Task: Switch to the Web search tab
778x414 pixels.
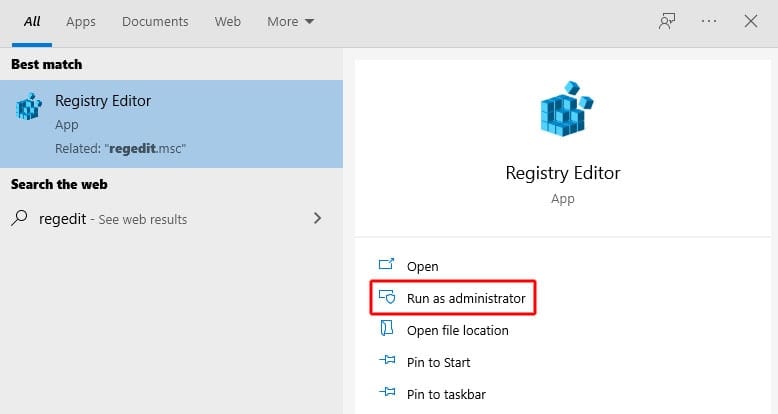Action: pyautogui.click(x=228, y=21)
